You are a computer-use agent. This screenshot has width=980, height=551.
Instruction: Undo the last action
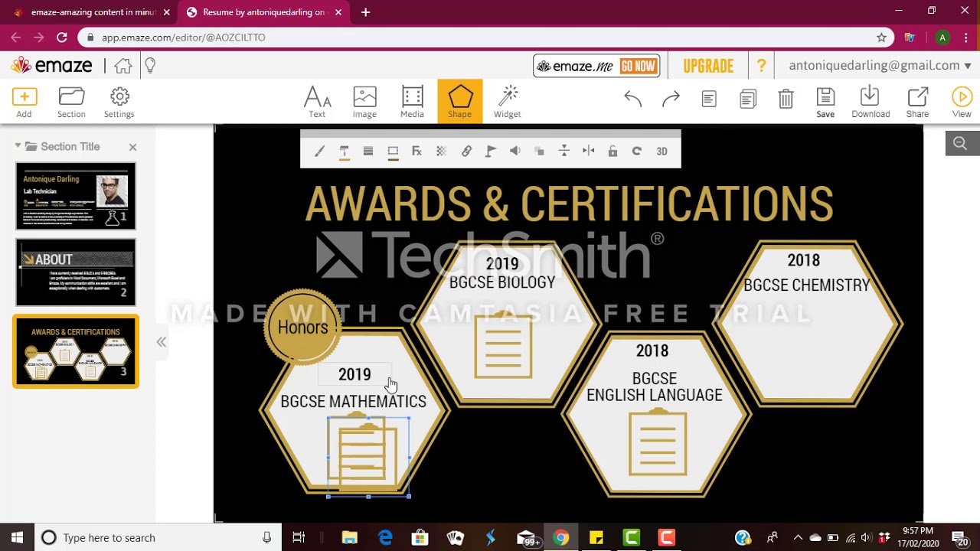[x=632, y=99]
